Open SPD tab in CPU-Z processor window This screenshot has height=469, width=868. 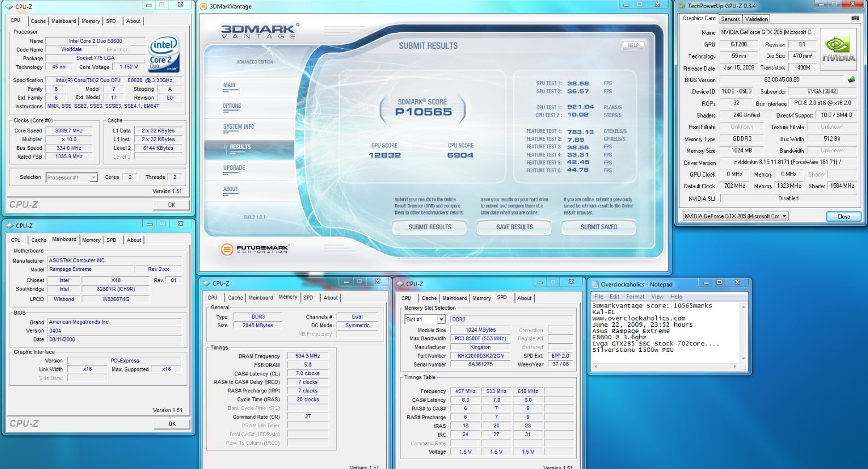(x=111, y=21)
